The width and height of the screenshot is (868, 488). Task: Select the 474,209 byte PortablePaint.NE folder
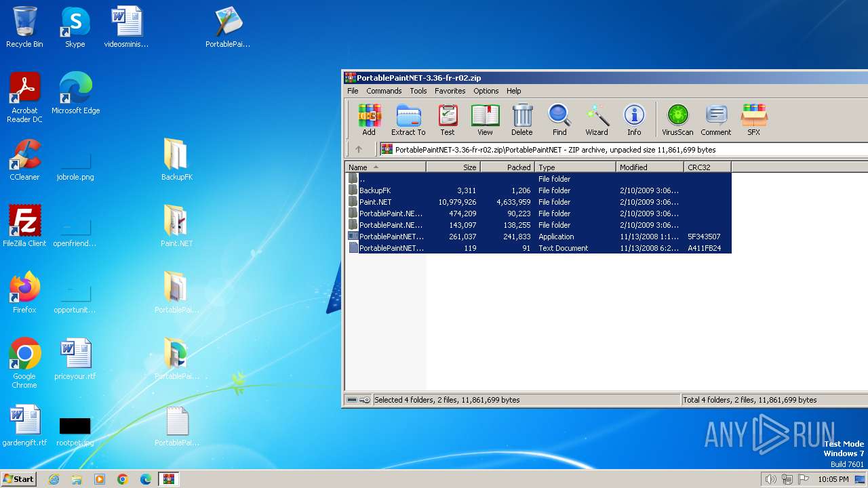point(538,213)
